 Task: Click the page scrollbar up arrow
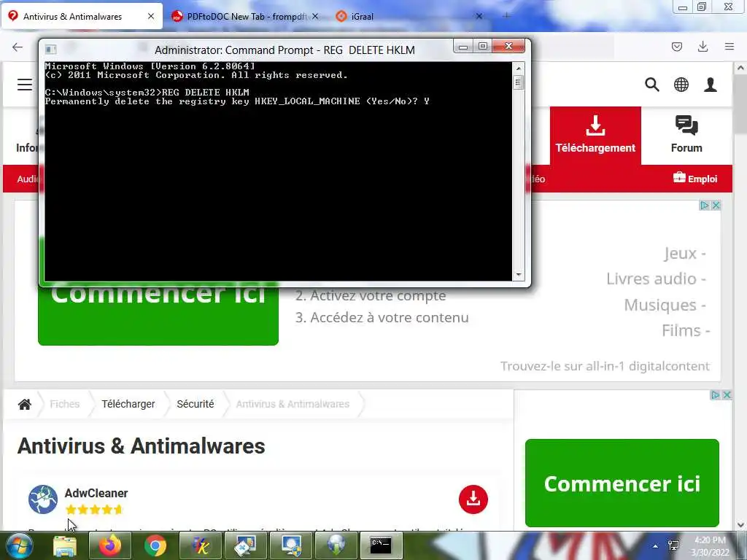(740, 68)
